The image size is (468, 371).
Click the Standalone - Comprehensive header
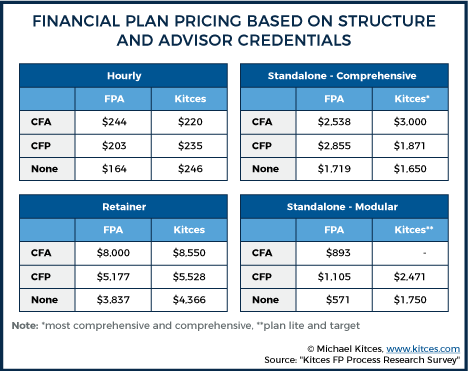point(344,76)
